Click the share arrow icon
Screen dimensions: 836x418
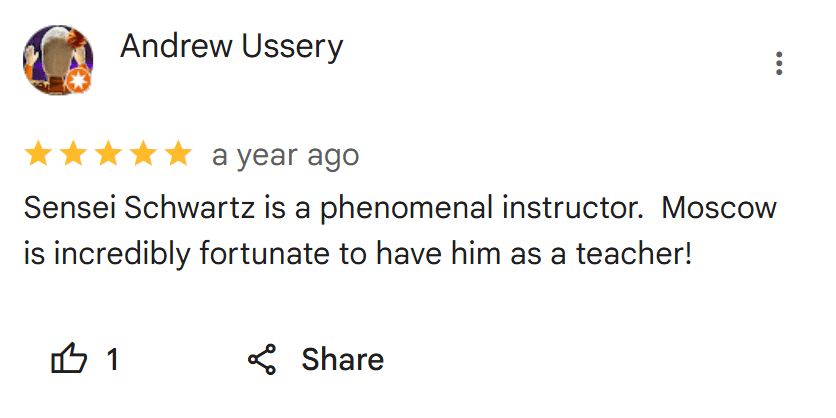point(262,359)
